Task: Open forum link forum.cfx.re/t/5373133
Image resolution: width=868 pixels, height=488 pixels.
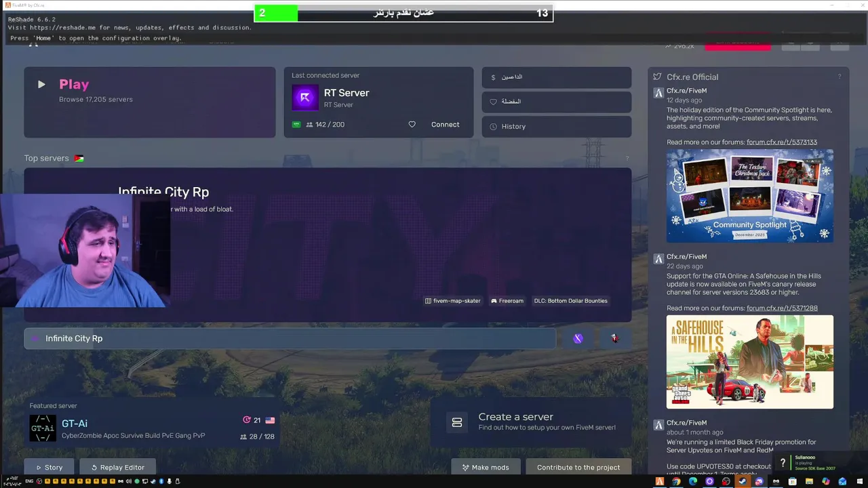Action: [x=782, y=142]
